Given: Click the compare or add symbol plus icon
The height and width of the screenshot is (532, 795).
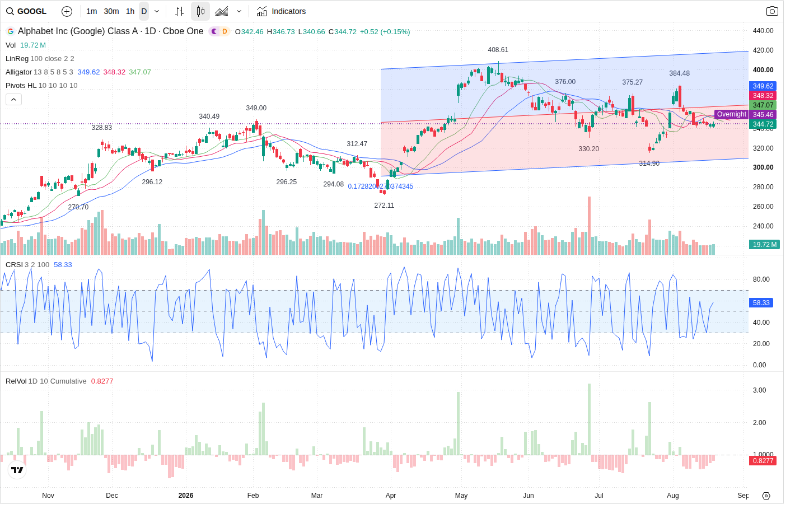Looking at the screenshot, I should 67,11.
